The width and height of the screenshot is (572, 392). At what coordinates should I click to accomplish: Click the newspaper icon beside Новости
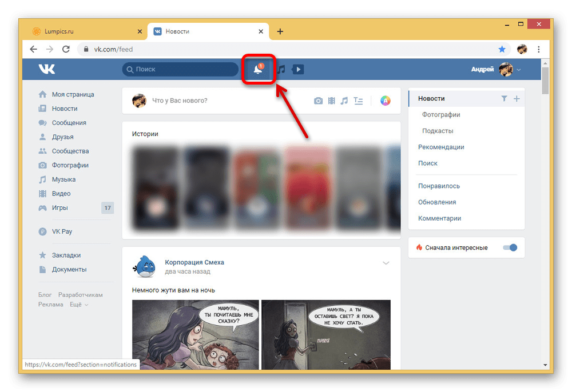coord(43,109)
